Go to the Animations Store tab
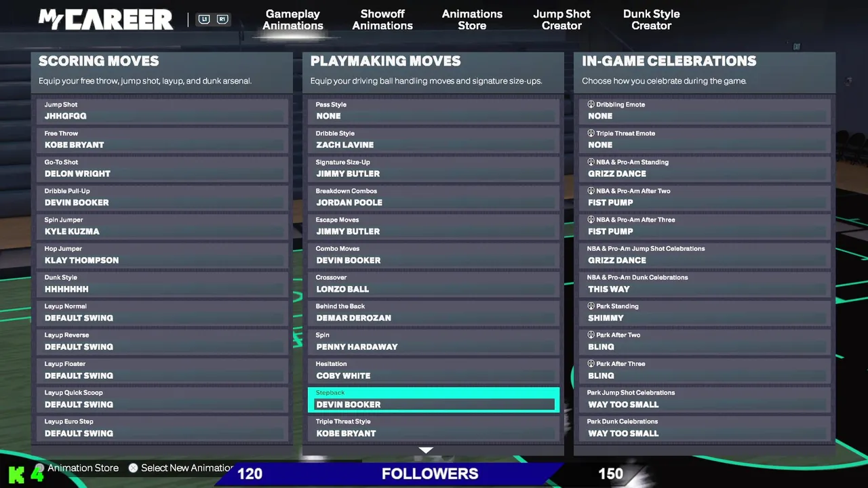This screenshot has height=488, width=868. (x=472, y=20)
